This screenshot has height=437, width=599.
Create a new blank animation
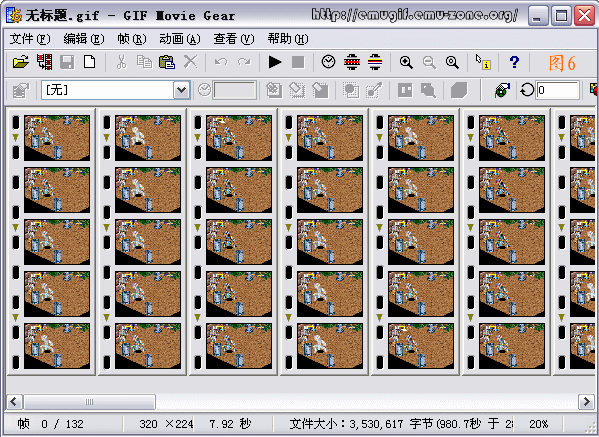pyautogui.click(x=90, y=62)
